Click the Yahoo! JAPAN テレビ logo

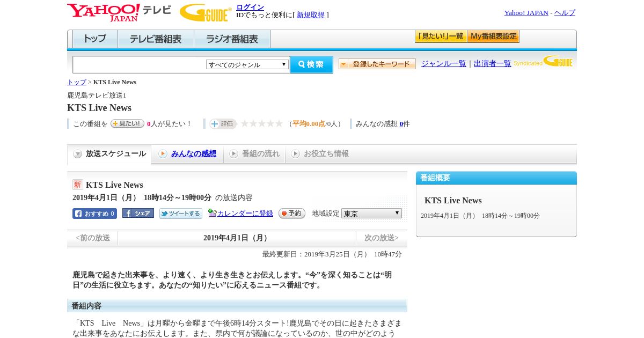point(119,12)
